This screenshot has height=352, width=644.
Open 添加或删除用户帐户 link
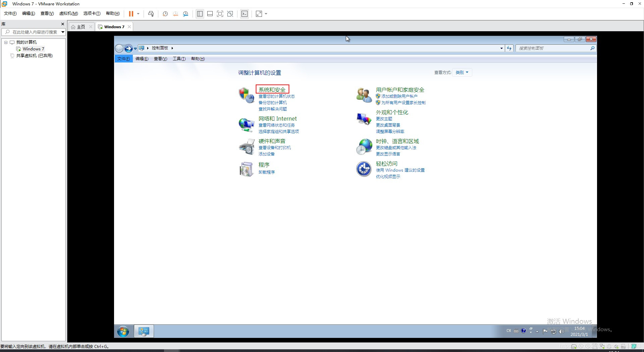coord(399,96)
